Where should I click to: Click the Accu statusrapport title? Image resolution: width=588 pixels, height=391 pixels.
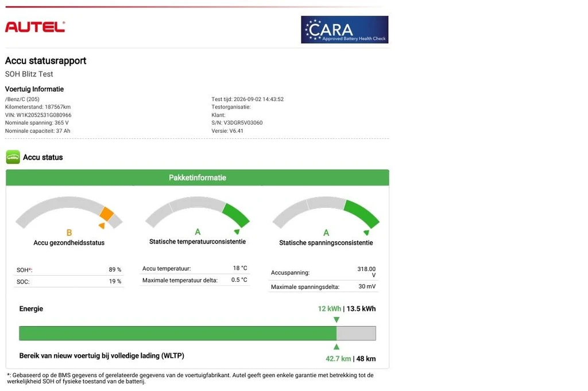pyautogui.click(x=45, y=61)
